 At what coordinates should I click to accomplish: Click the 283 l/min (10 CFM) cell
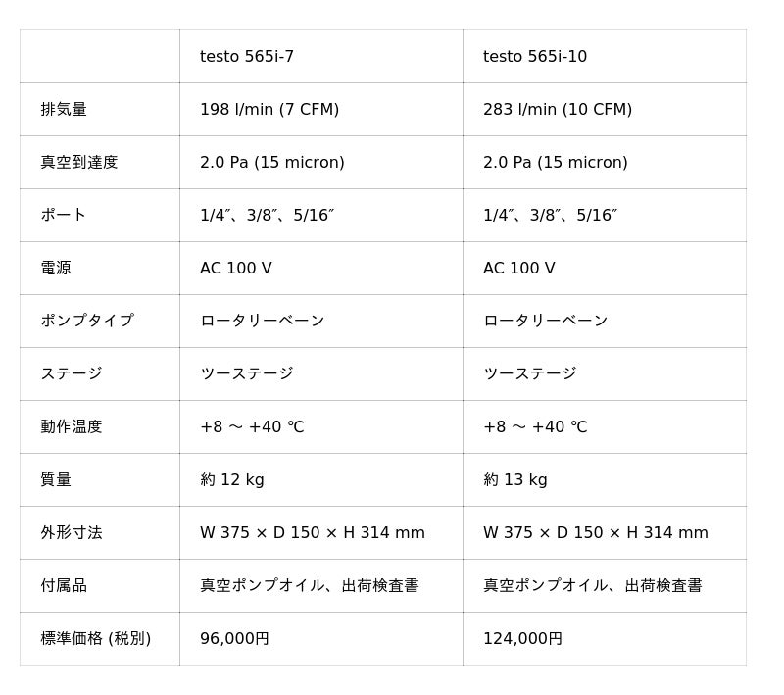558,110
